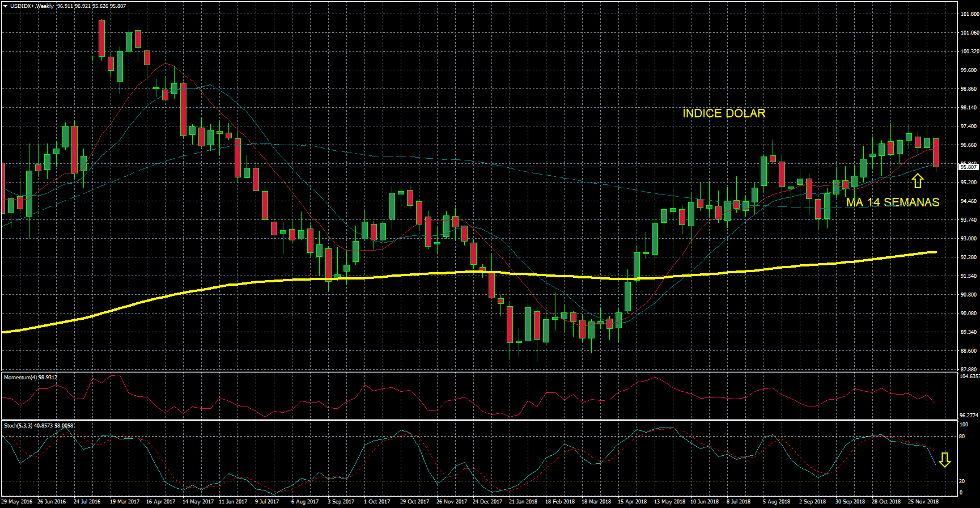Click the tall red candle at chart's highest peak

(101, 38)
